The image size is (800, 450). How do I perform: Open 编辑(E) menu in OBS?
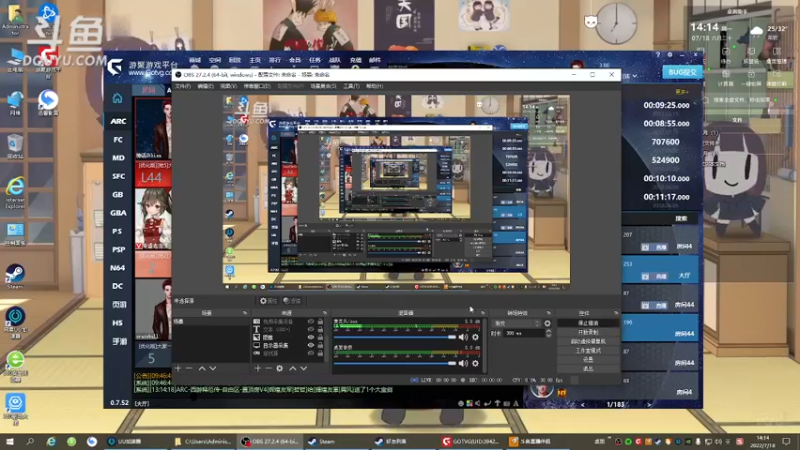pos(205,86)
